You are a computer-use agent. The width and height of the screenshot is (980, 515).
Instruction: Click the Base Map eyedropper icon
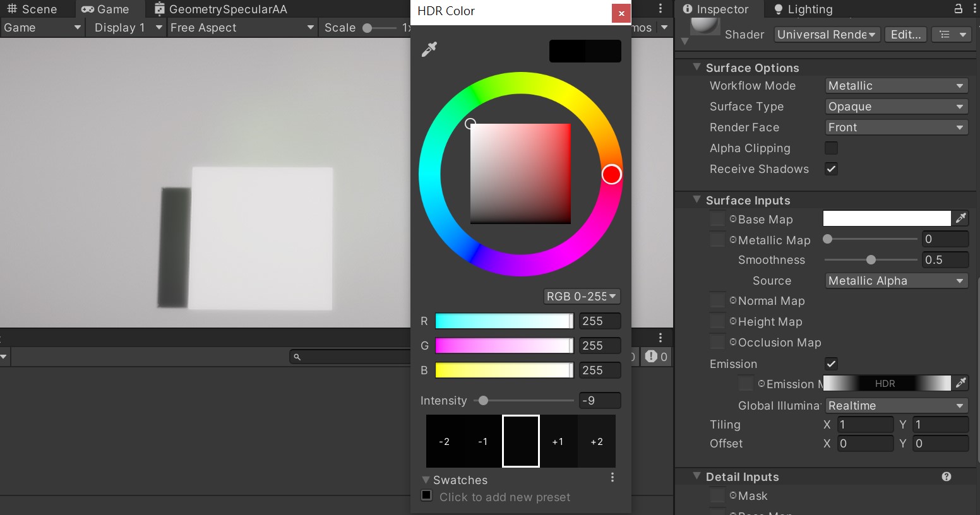coord(961,218)
